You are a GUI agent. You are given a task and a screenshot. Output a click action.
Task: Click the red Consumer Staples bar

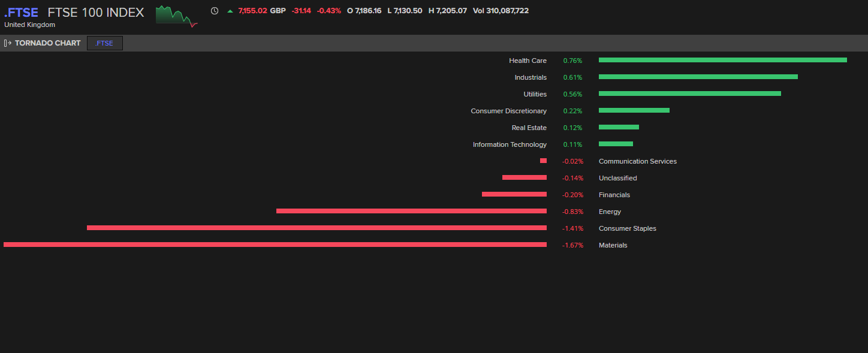tap(317, 228)
